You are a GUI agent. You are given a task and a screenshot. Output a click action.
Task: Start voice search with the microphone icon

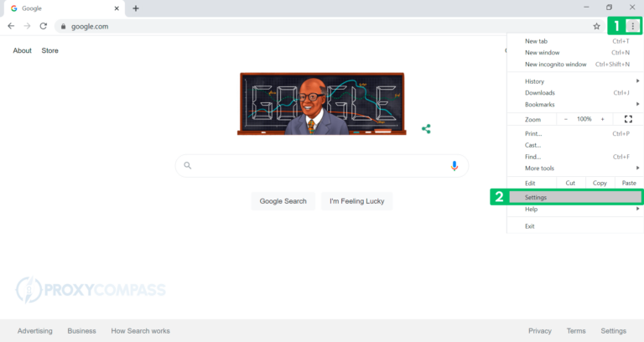[x=454, y=165]
